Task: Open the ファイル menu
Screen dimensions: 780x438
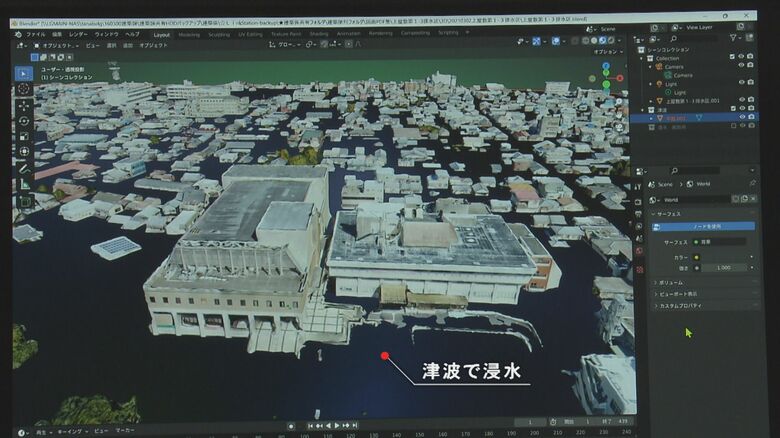Action: 35,34
